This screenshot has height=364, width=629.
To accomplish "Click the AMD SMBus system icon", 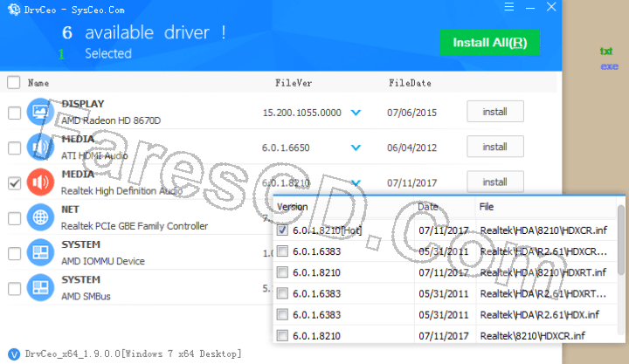I will 40,287.
